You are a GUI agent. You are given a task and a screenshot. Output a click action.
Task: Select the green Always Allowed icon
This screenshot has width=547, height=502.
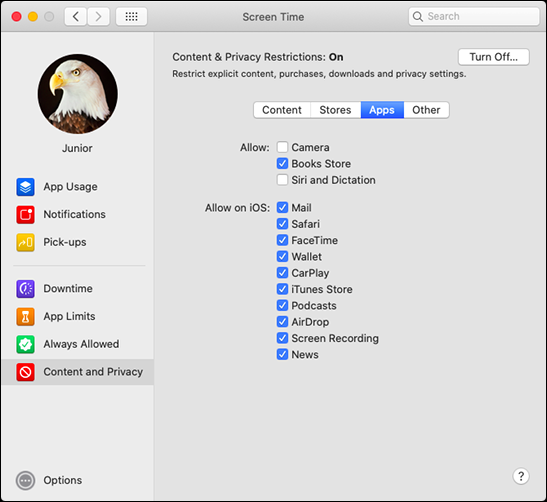25,344
